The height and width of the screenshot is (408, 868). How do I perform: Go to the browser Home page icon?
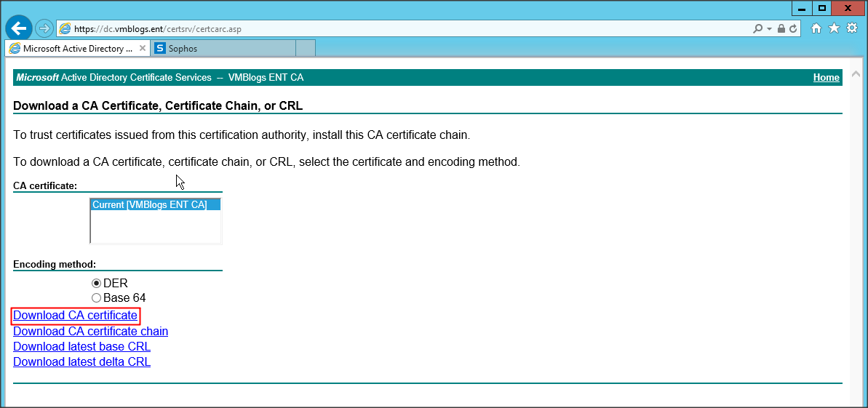[816, 28]
